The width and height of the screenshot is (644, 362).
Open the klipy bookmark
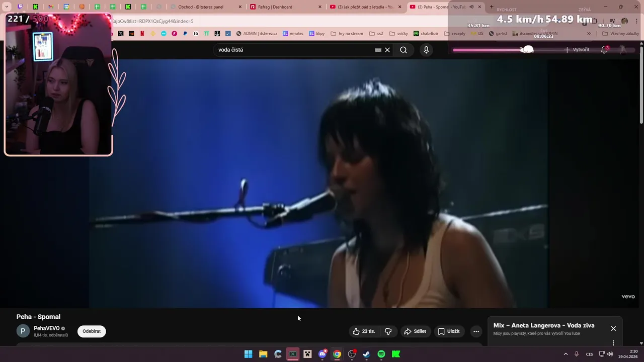(x=317, y=34)
